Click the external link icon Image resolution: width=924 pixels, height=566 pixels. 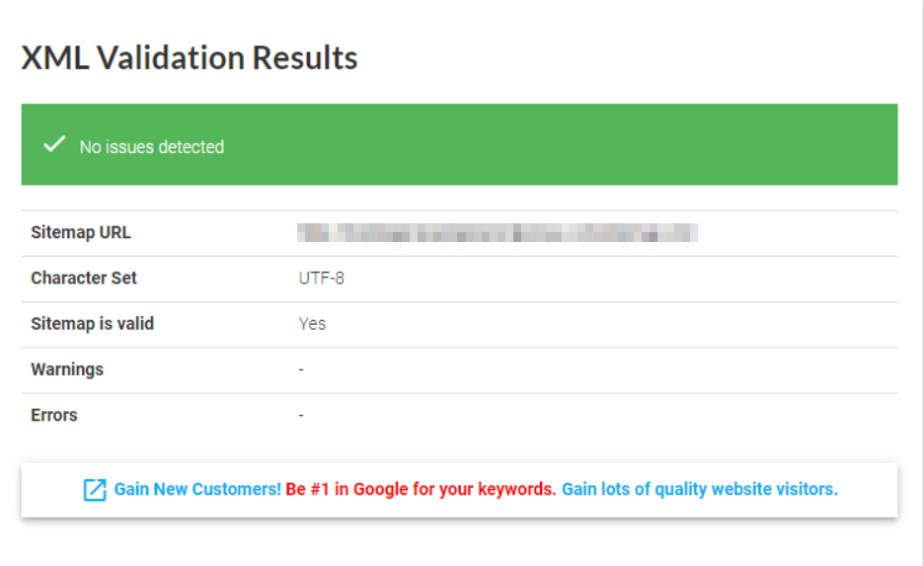click(x=95, y=490)
